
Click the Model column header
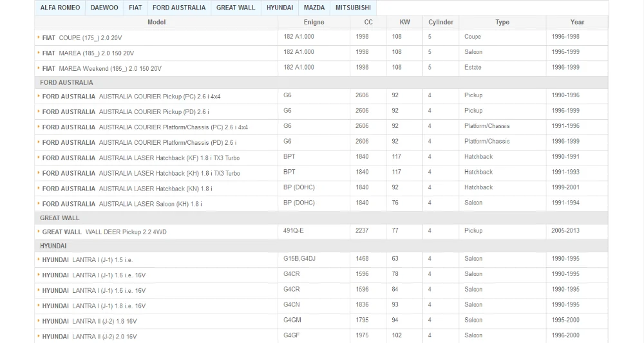click(x=156, y=22)
